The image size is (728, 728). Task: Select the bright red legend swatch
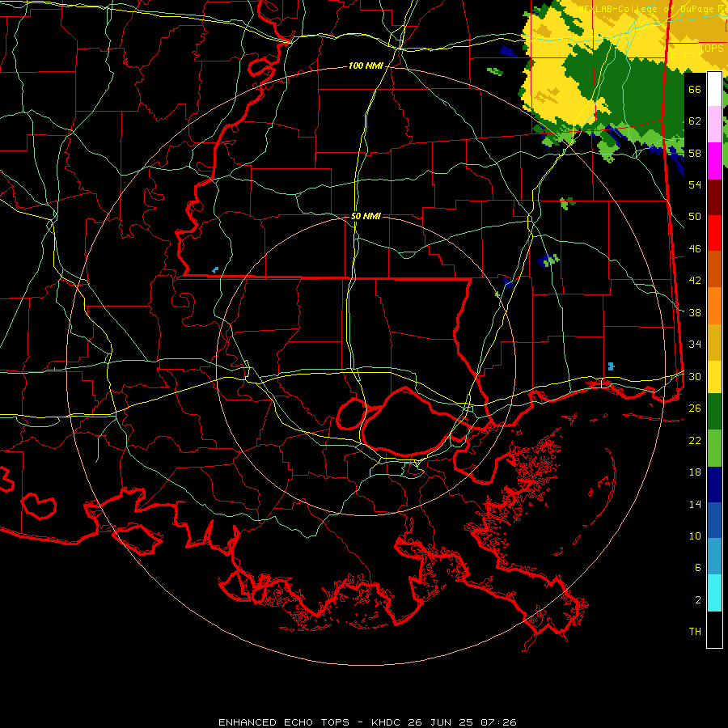pos(714,233)
